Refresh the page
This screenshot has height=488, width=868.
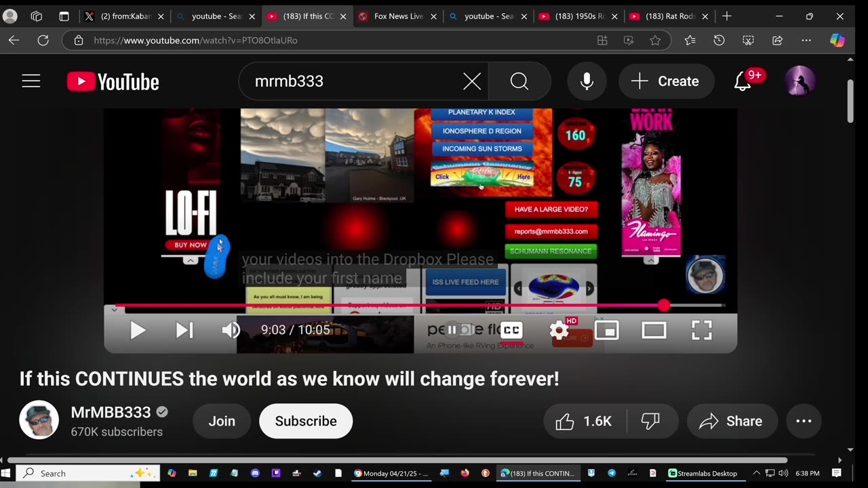tap(43, 41)
